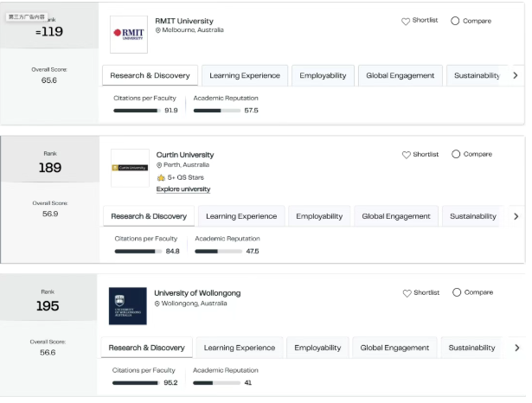Select the Compare radio for Curtin University
The height and width of the screenshot is (403, 532).
click(456, 154)
